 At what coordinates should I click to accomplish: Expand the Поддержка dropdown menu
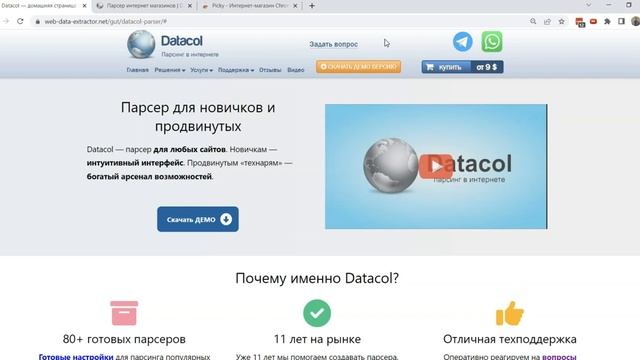click(x=236, y=70)
